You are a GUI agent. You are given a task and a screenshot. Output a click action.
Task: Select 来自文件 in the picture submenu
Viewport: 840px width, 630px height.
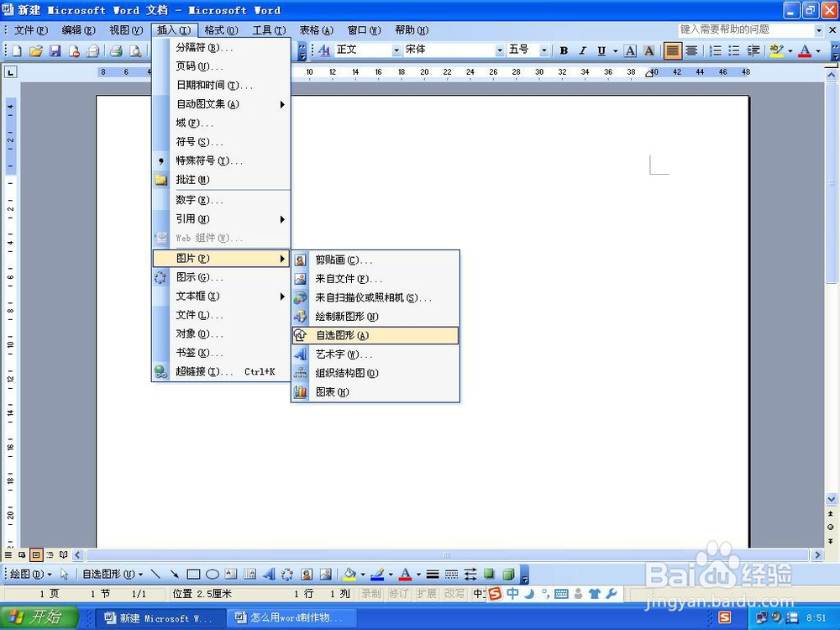coord(375,279)
